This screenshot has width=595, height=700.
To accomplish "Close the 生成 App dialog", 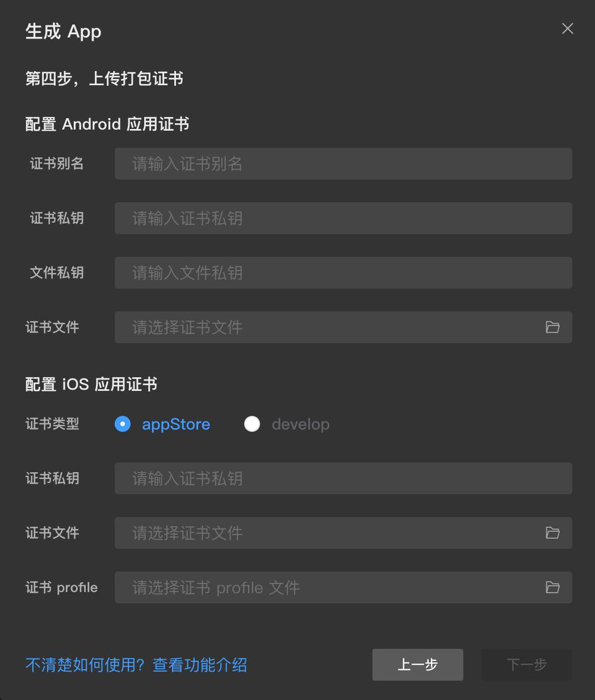I will point(567,28).
